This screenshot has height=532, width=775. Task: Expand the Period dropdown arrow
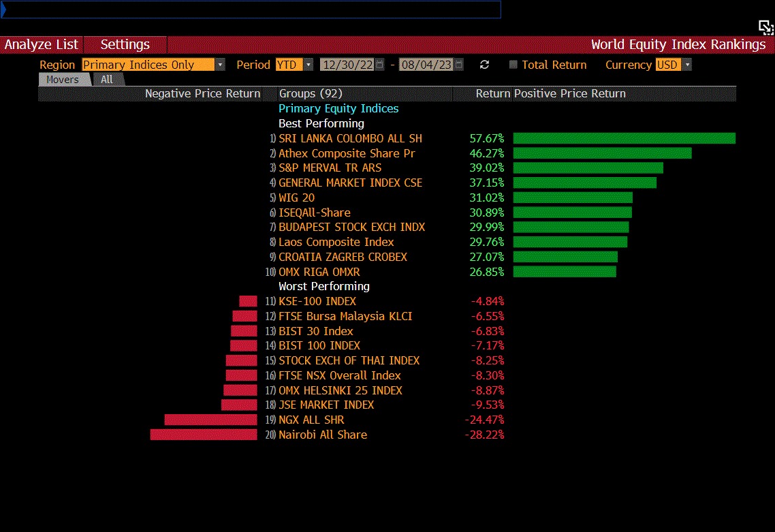pos(309,65)
